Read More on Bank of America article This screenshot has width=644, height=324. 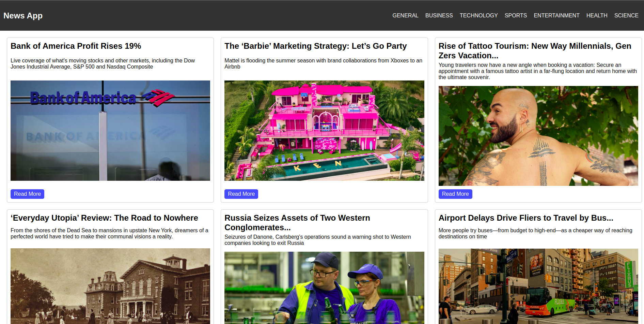27,194
